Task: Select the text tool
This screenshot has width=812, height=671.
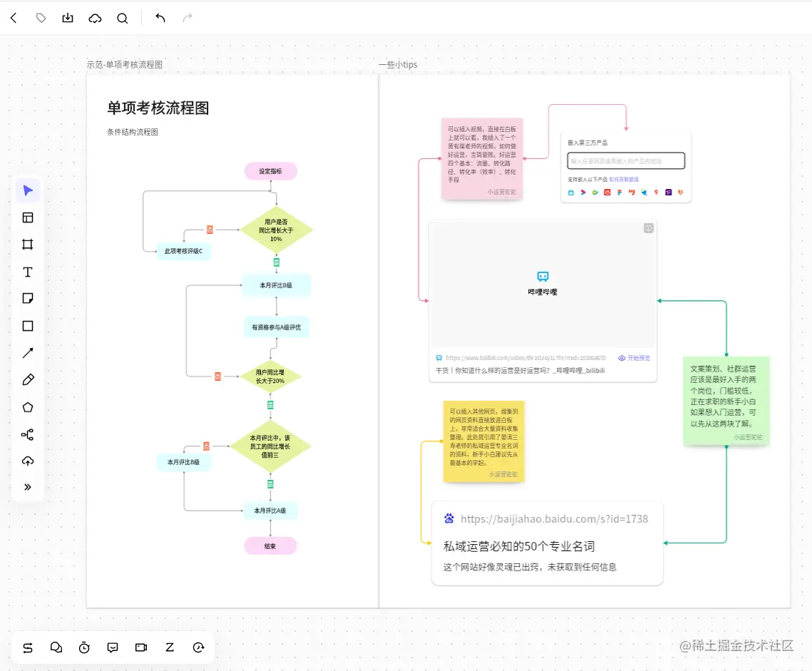Action: [27, 272]
